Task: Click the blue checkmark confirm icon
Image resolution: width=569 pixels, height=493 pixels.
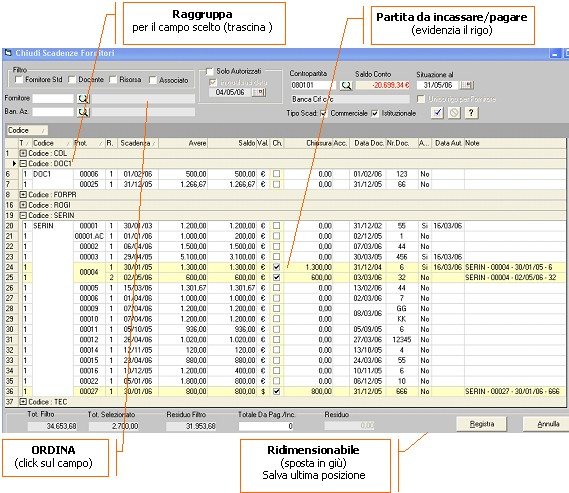Action: click(438, 113)
